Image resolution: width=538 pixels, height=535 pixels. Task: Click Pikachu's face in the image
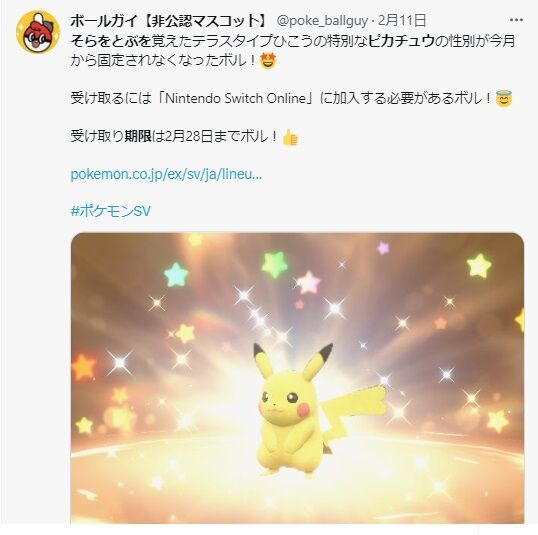tap(284, 401)
